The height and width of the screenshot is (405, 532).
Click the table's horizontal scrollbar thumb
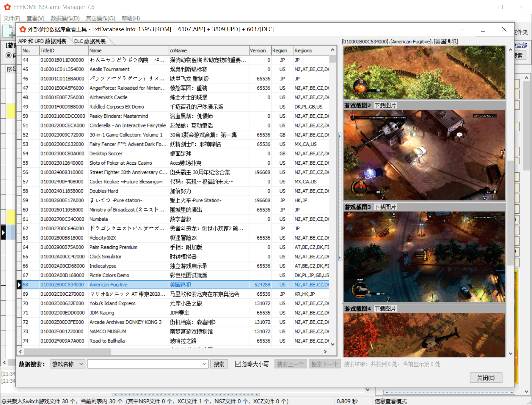coord(68,352)
